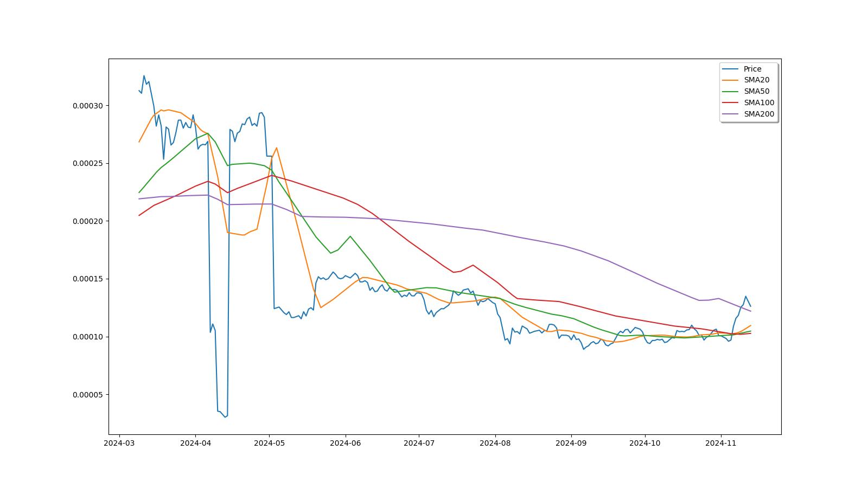Click the 0.00020 y-axis tick label

(x=88, y=221)
